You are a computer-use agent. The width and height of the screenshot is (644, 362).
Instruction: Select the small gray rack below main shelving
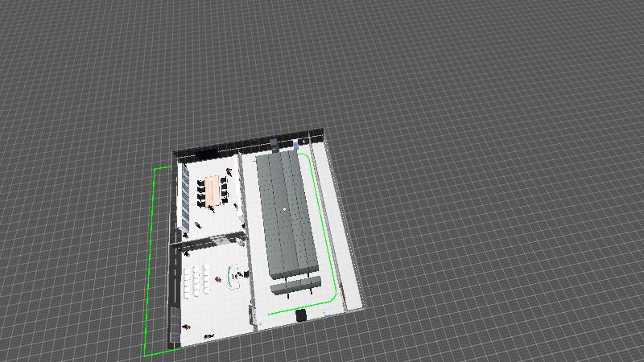pyautogui.click(x=295, y=284)
